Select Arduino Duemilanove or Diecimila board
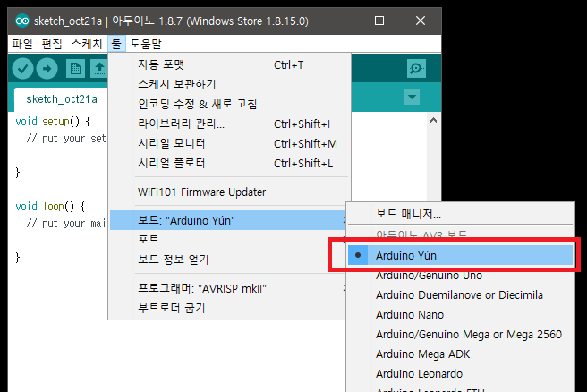 tap(460, 295)
